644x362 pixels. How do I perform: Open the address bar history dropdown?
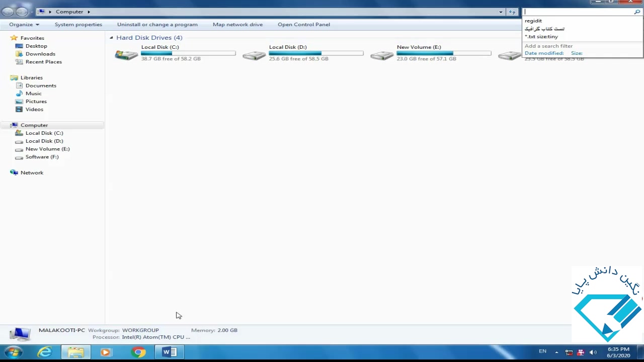click(501, 12)
